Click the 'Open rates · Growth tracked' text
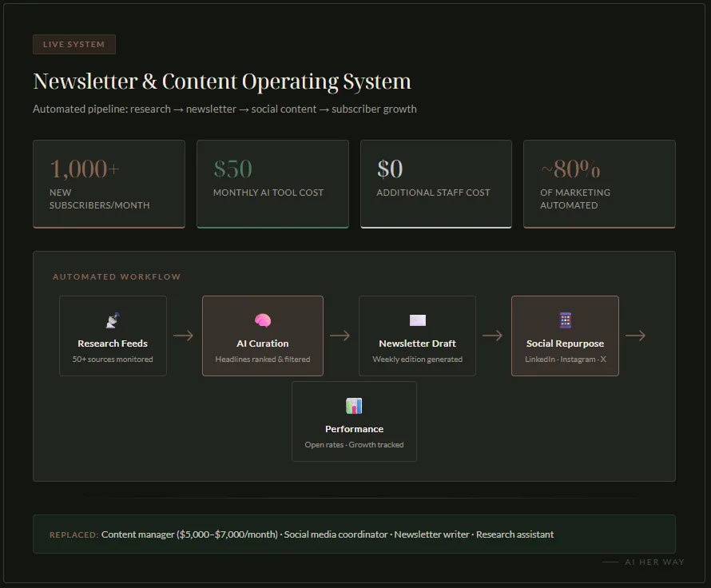 [x=354, y=445]
